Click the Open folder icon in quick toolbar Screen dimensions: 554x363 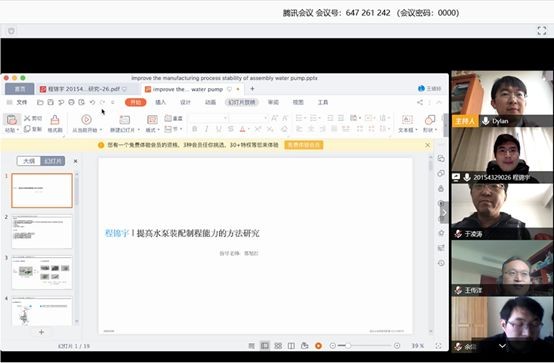pyautogui.click(x=40, y=102)
